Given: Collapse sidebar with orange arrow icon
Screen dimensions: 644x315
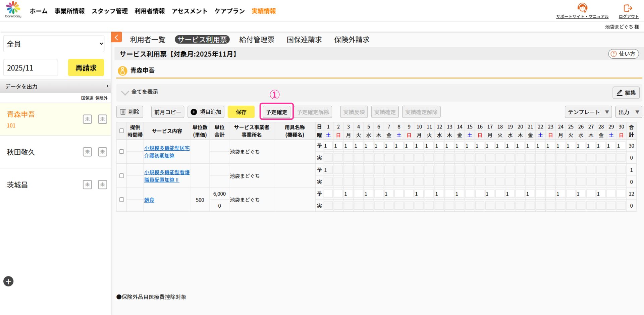Looking at the screenshot, I should click(116, 37).
